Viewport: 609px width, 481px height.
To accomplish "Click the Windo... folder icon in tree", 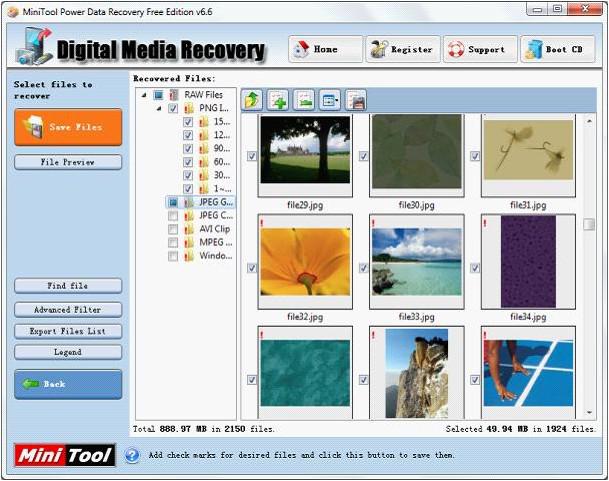I will point(189,256).
